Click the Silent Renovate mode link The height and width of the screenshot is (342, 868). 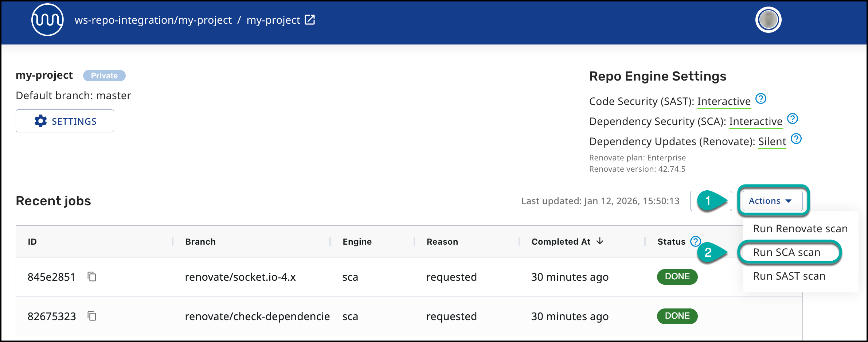(772, 141)
